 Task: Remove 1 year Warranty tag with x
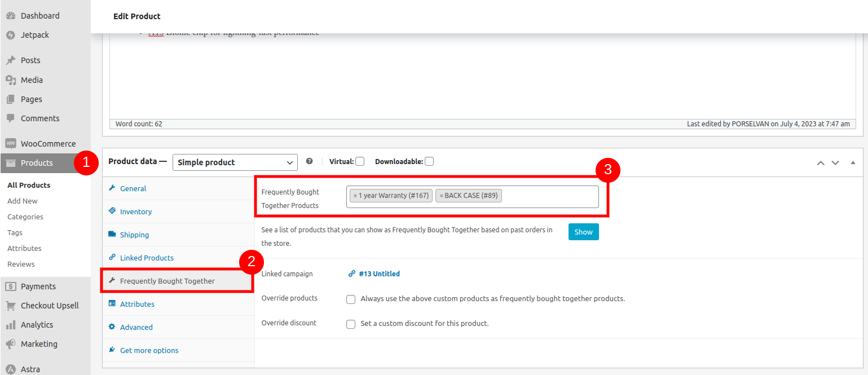point(355,196)
